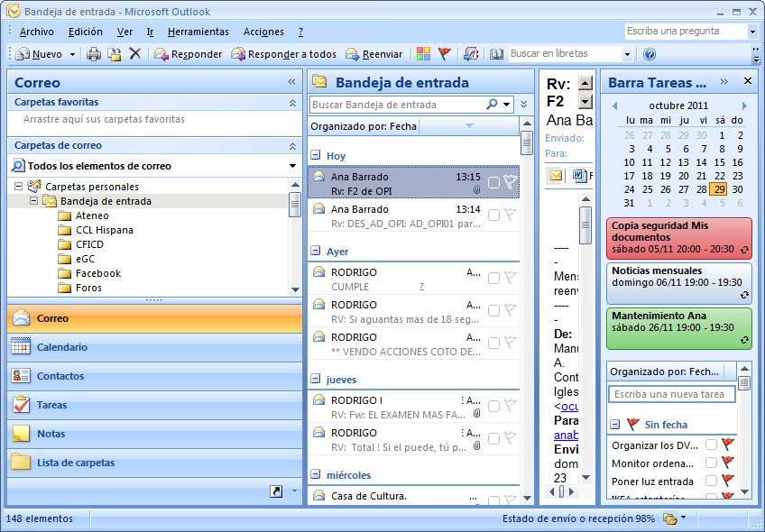Open the Address Book icon

[x=497, y=53]
